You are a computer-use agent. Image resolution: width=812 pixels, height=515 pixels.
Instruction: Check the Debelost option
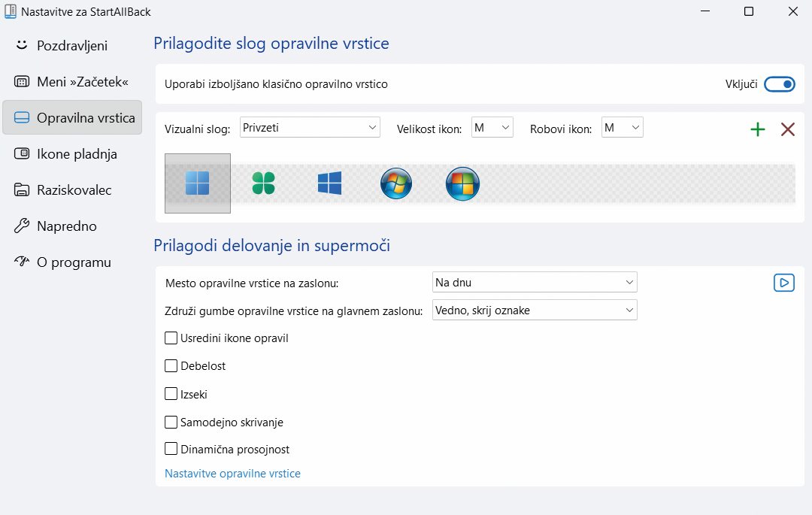pyautogui.click(x=171, y=366)
